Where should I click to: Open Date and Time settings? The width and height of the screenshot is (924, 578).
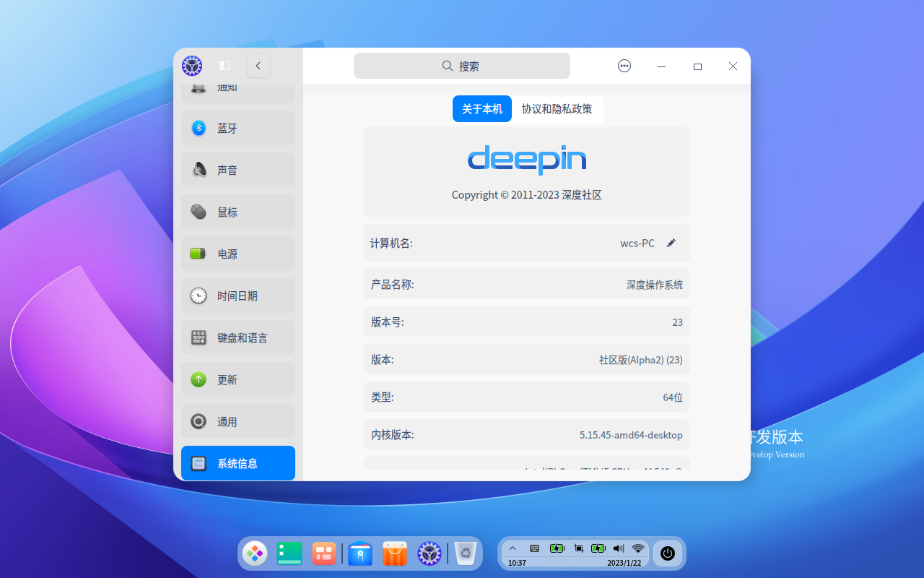click(237, 296)
